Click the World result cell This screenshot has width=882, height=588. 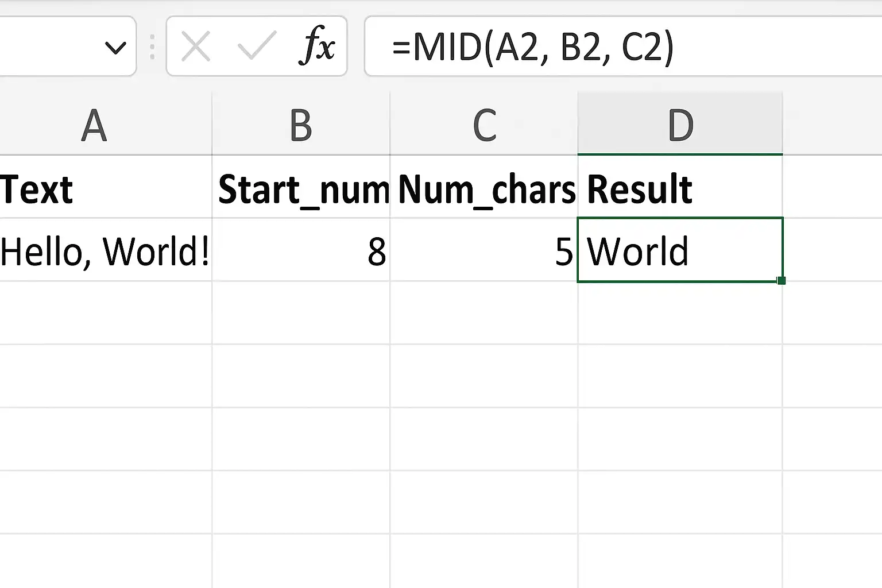680,250
